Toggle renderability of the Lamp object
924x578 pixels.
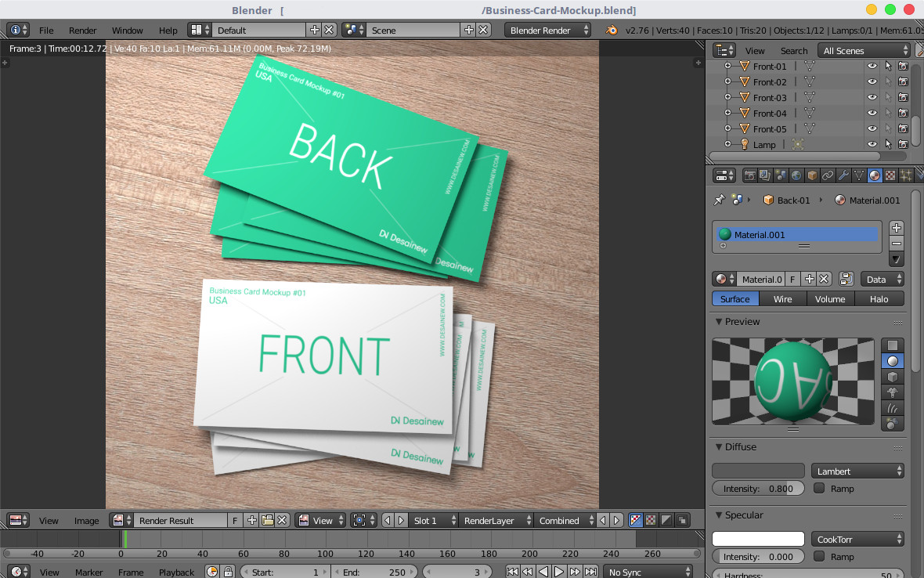904,144
